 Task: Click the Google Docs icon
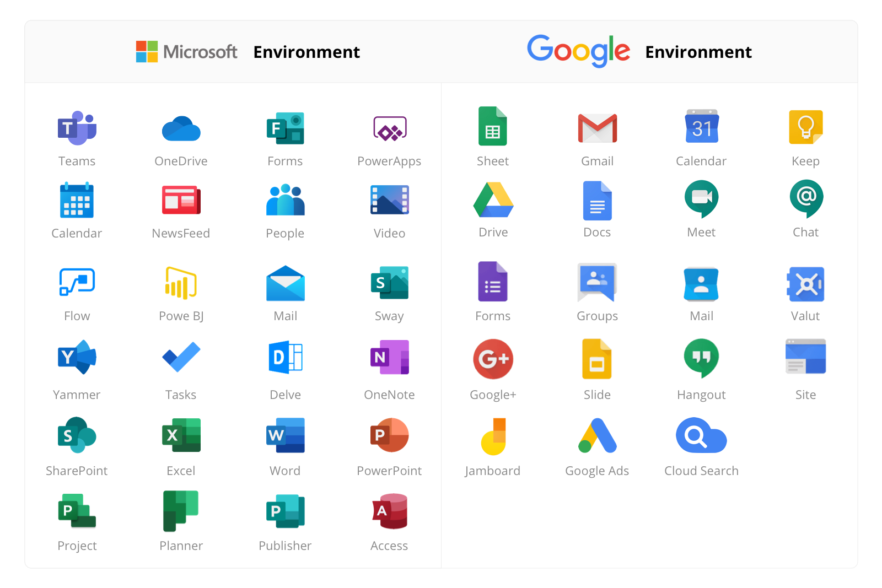[598, 201]
